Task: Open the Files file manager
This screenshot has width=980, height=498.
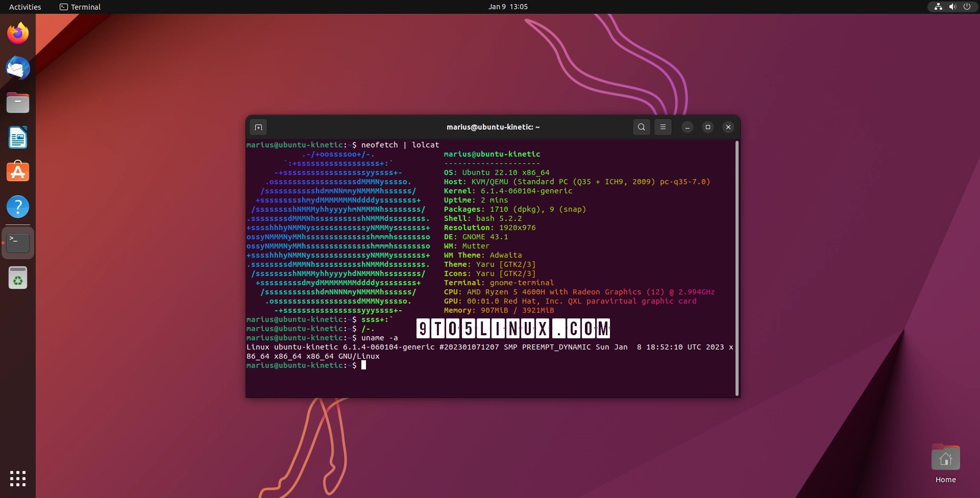Action: (18, 103)
